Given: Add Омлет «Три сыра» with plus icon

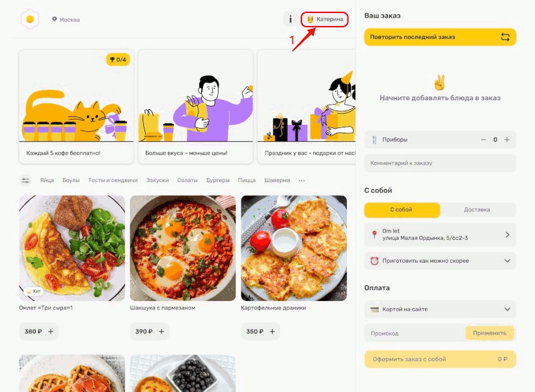Looking at the screenshot, I should click(51, 332).
